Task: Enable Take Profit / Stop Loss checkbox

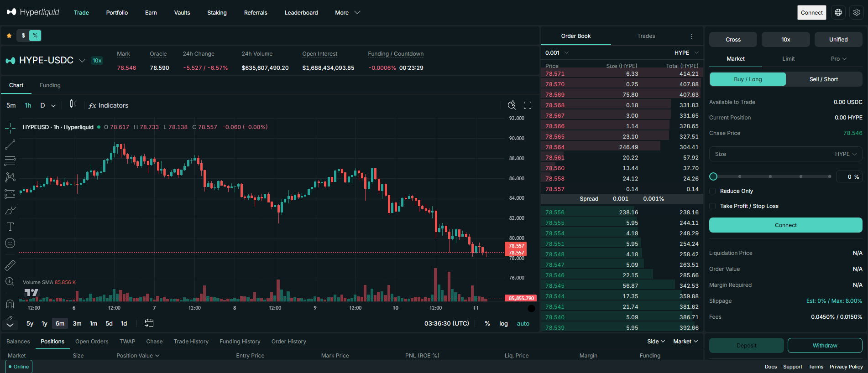Action: [712, 206]
